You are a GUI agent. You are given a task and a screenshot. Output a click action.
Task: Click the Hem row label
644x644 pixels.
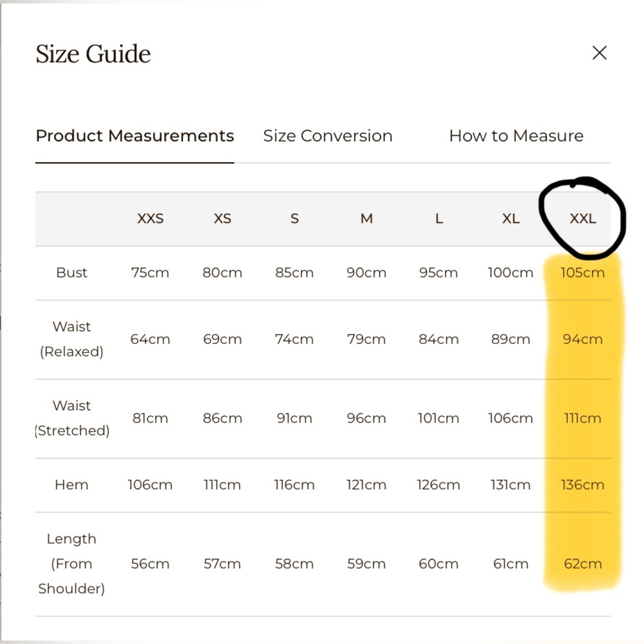pos(71,485)
